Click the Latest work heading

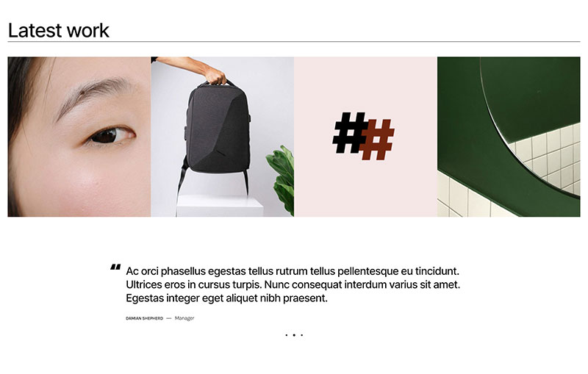[59, 30]
